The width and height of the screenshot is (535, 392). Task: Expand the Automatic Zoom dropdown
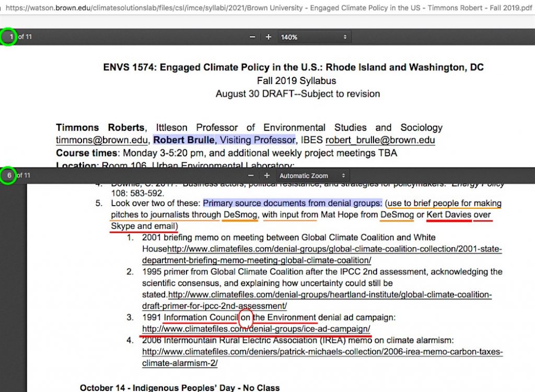[x=312, y=176]
